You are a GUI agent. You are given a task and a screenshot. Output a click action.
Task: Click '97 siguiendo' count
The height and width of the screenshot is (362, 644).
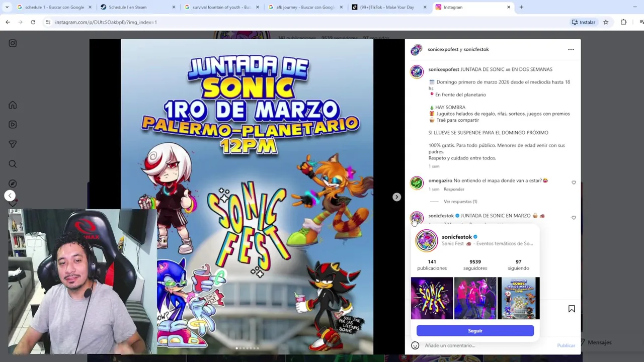point(518,265)
